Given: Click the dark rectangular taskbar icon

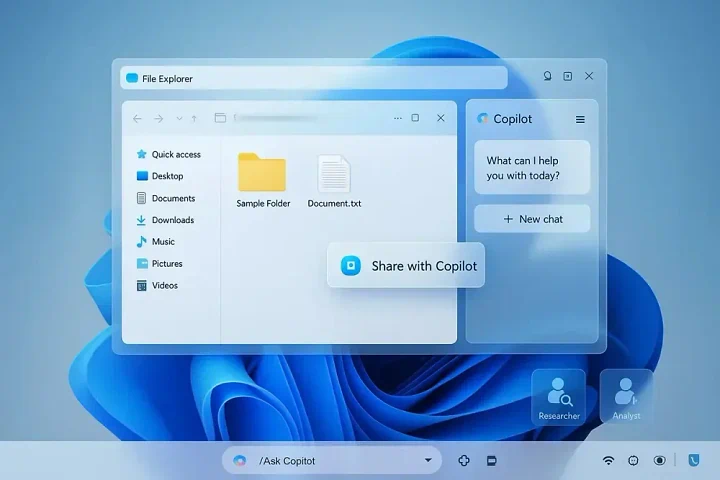Looking at the screenshot, I should coord(491,460).
